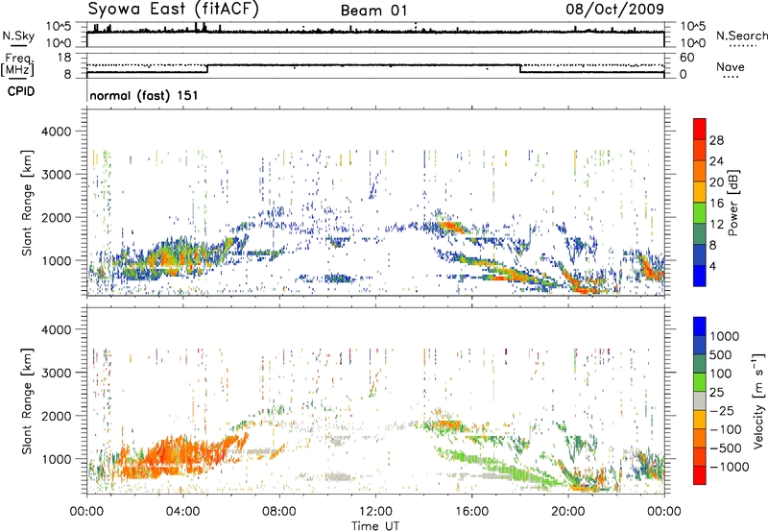
Task: Click the "normal (fast) 151" CPID text
Action: 143,95
